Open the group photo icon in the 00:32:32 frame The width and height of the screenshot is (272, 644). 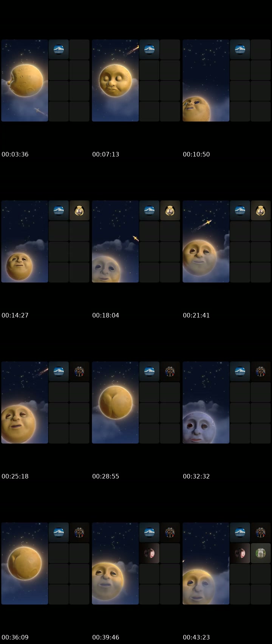click(x=261, y=372)
